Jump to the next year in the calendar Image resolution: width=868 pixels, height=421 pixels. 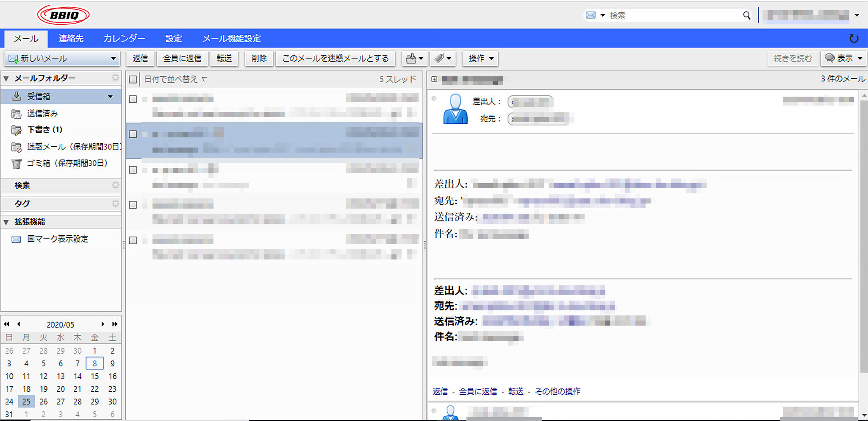coord(114,324)
